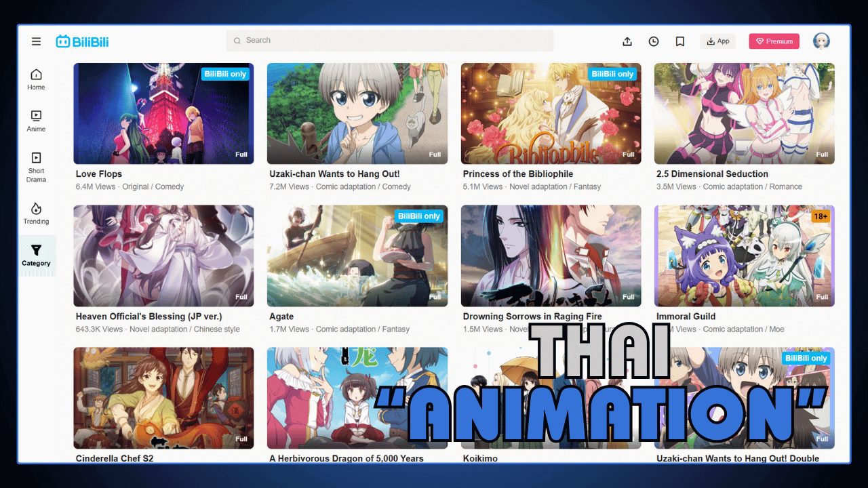The height and width of the screenshot is (488, 868).
Task: Open watch history via the clock icon
Action: pos(653,41)
